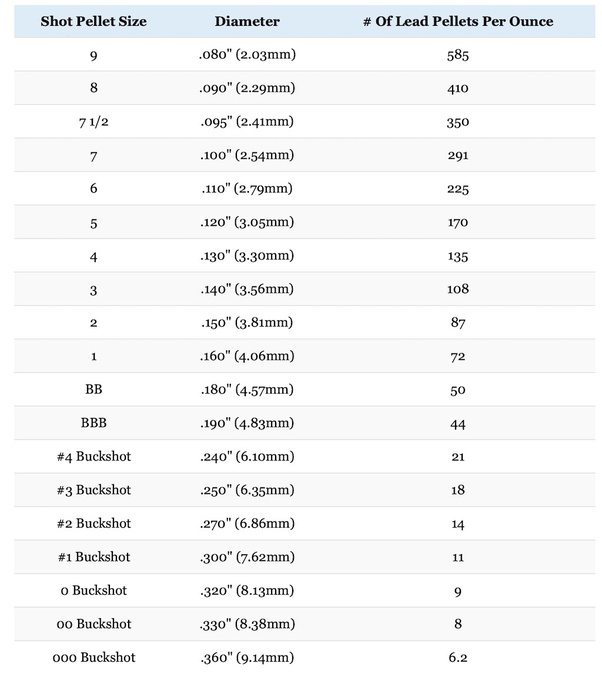Click the 410 pellets per ounce value
Viewport: 602px width, 676px height.
(x=458, y=88)
